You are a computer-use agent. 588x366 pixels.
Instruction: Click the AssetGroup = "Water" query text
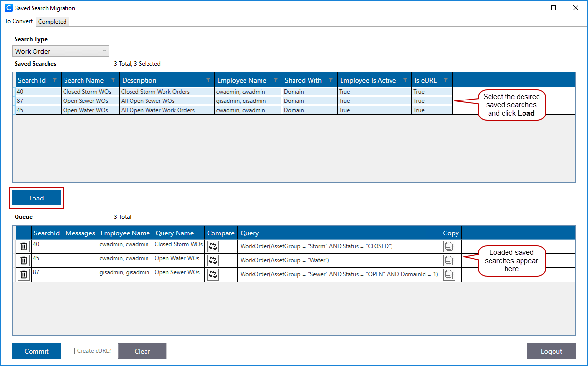[x=285, y=260]
